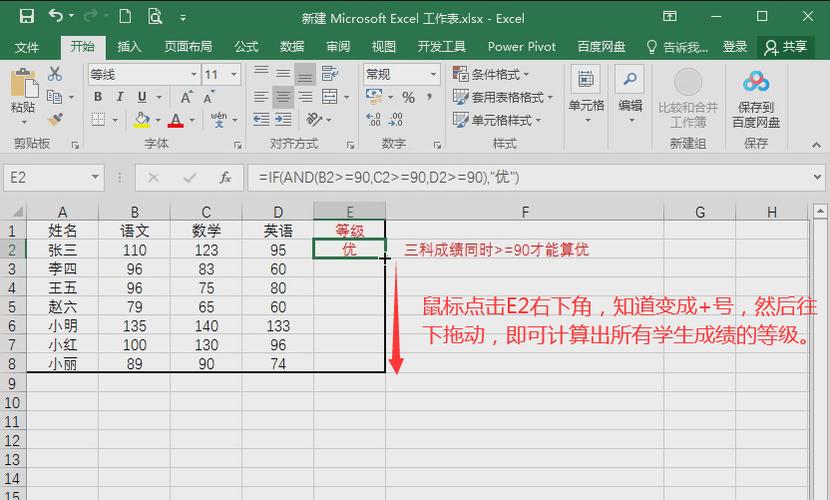Toggle top vertical align

pos(261,73)
